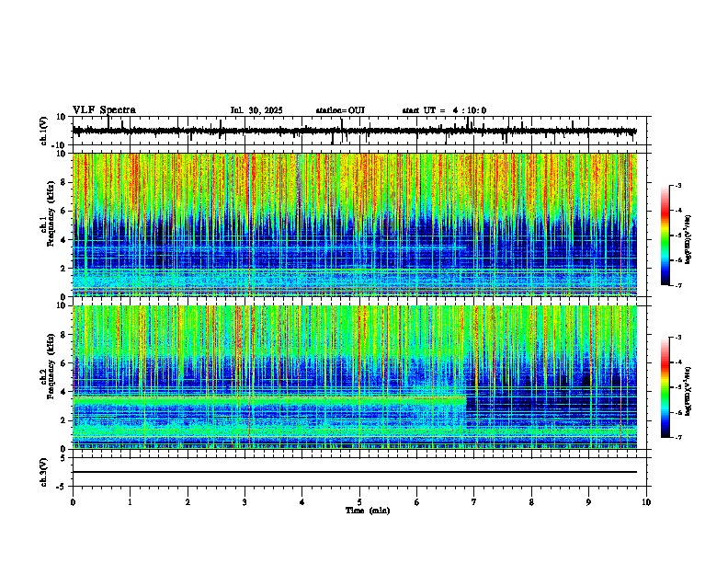Click time axis tick label "2"

click(188, 502)
